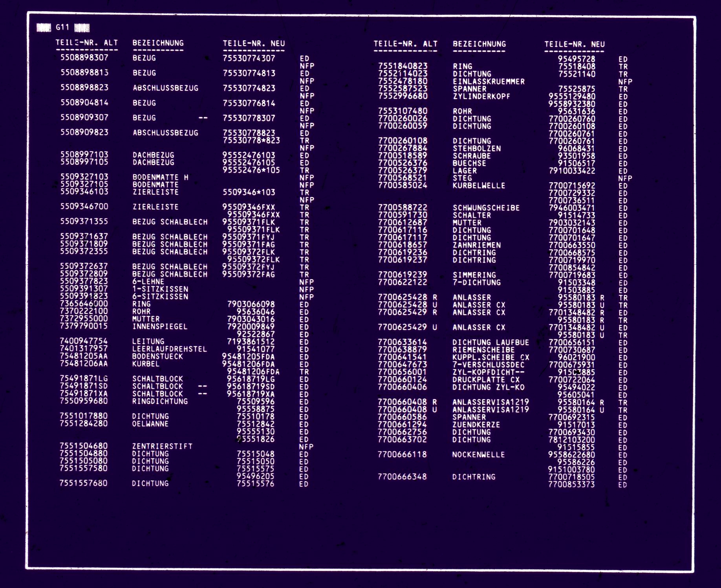
Task: Select the OELWANNE description
Action: coord(150,424)
